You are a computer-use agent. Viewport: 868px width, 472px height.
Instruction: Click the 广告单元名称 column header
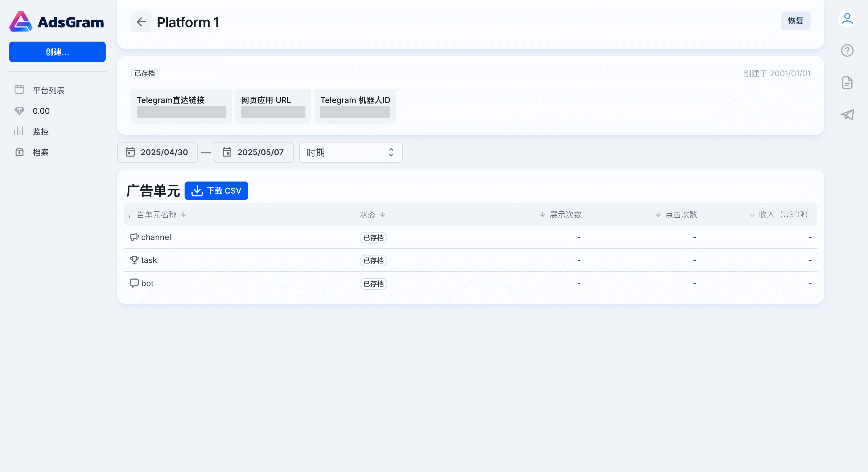click(x=153, y=215)
